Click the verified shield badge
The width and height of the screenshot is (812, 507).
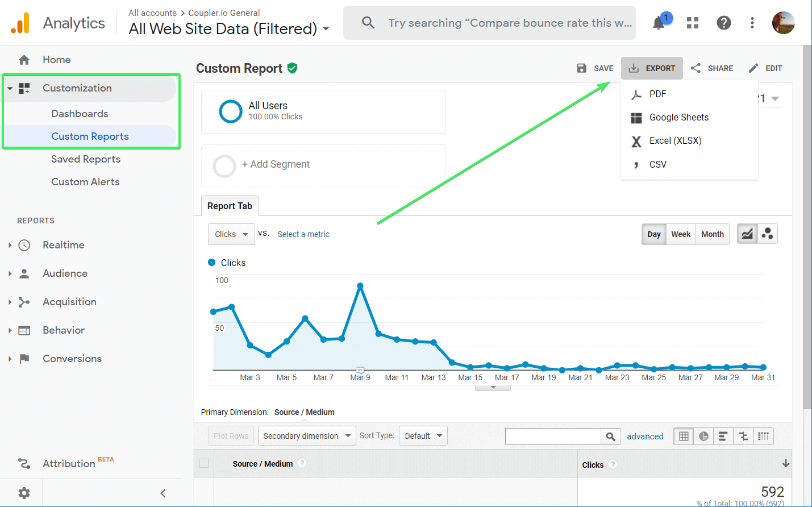click(292, 68)
